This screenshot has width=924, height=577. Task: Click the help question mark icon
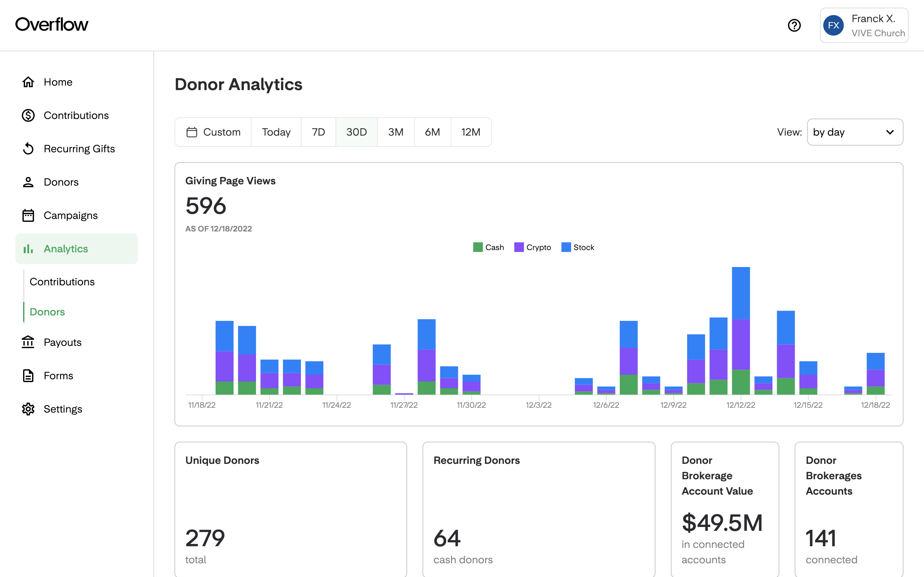coord(794,25)
